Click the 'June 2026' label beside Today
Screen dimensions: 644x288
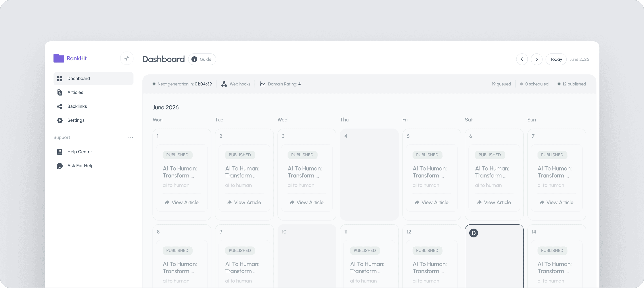579,59
